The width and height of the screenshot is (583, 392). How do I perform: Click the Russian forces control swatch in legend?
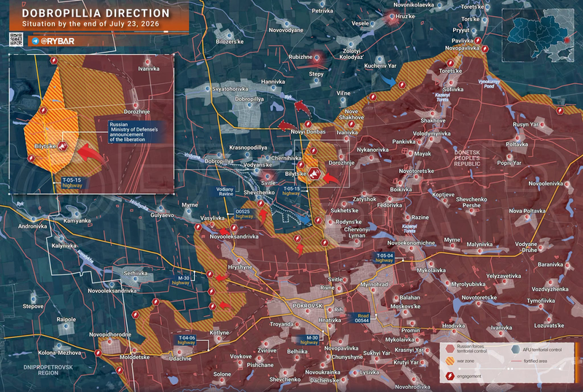tap(450, 349)
